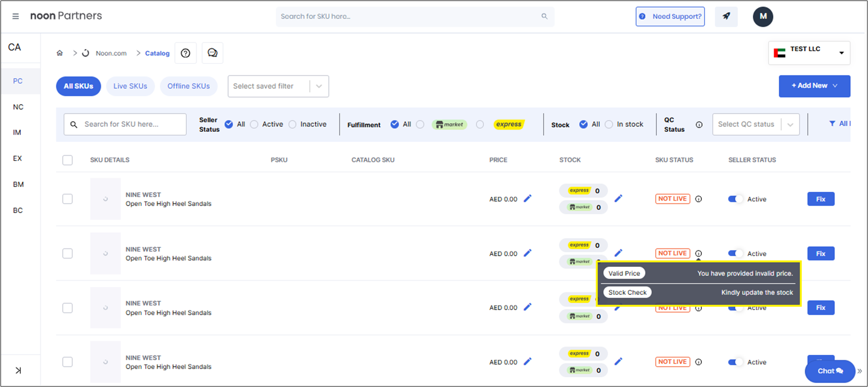Go to home via house icon
Screen dimensions: 868x387
coord(59,53)
